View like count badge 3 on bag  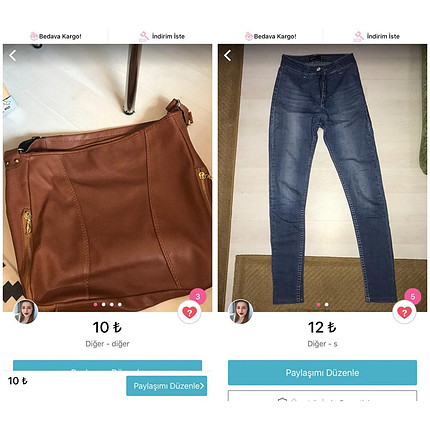(x=198, y=296)
